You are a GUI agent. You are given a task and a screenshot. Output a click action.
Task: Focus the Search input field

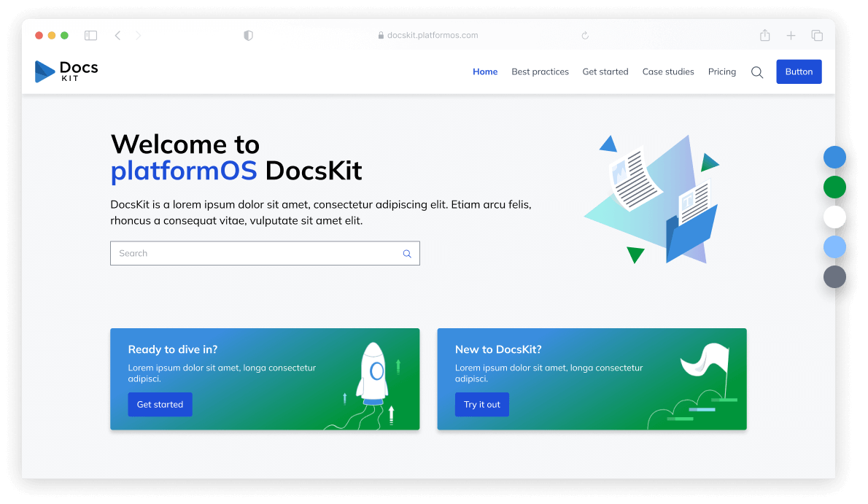pos(255,254)
